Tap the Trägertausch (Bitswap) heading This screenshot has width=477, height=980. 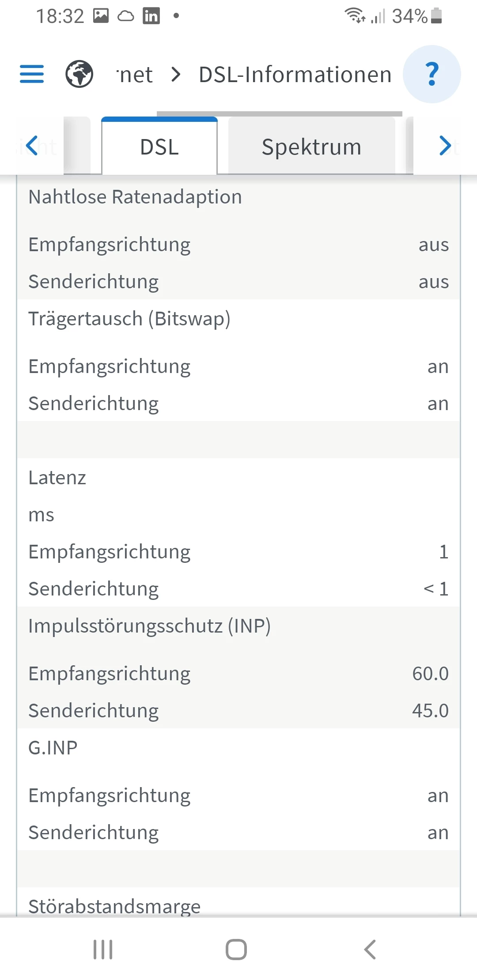pos(129,319)
